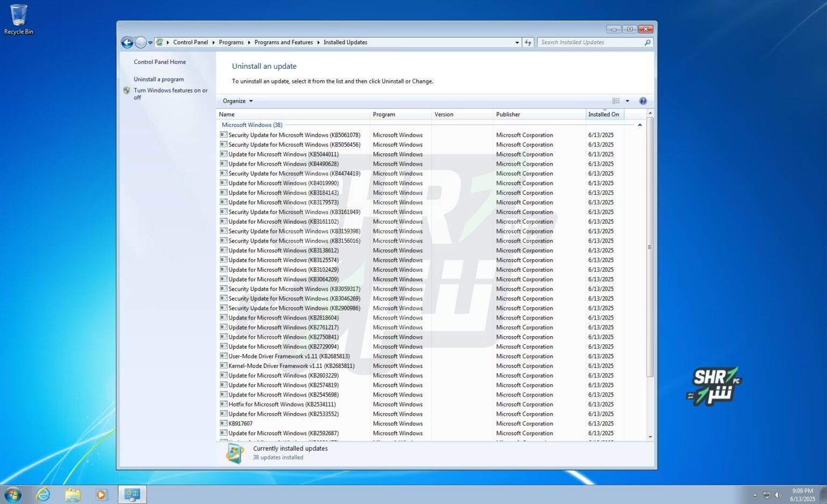827x504 pixels.
Task: Open the Help question mark icon
Action: pos(642,101)
